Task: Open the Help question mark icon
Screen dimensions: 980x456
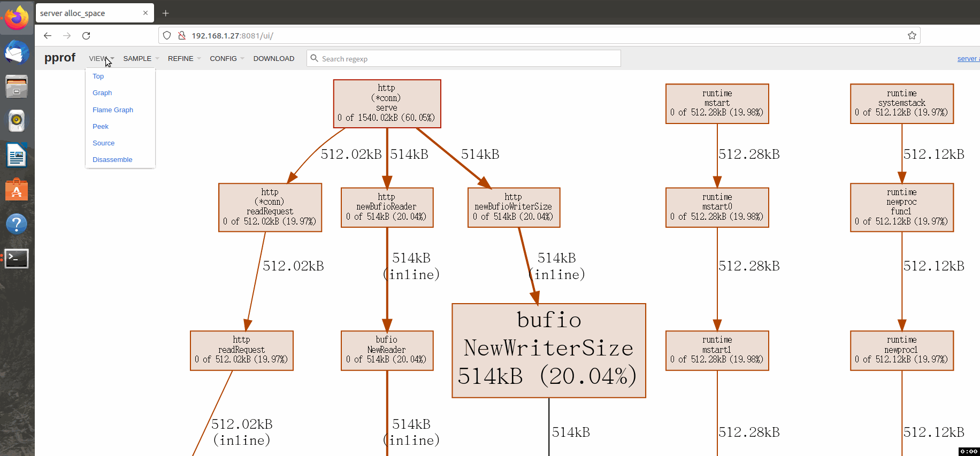Action: pyautogui.click(x=17, y=224)
